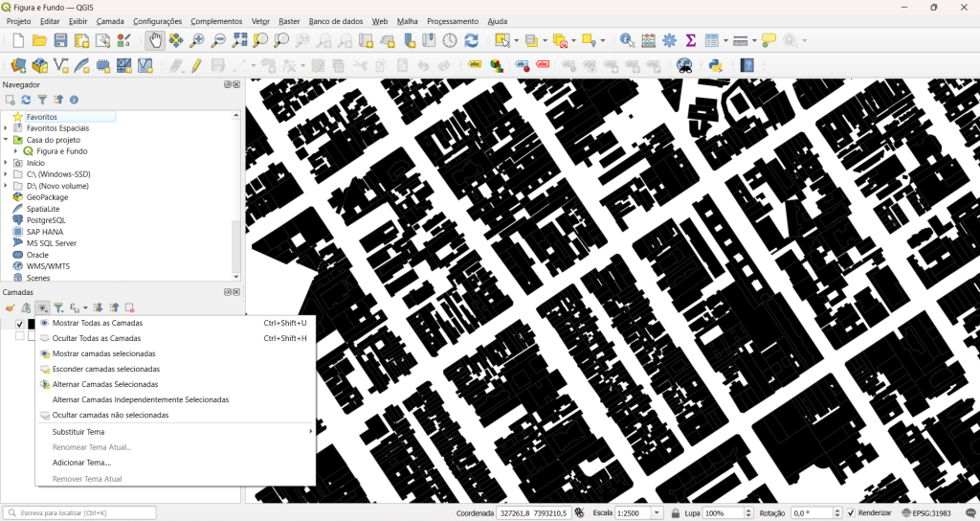The width and height of the screenshot is (980, 522).
Task: Open the Complementos menu
Action: click(x=216, y=21)
